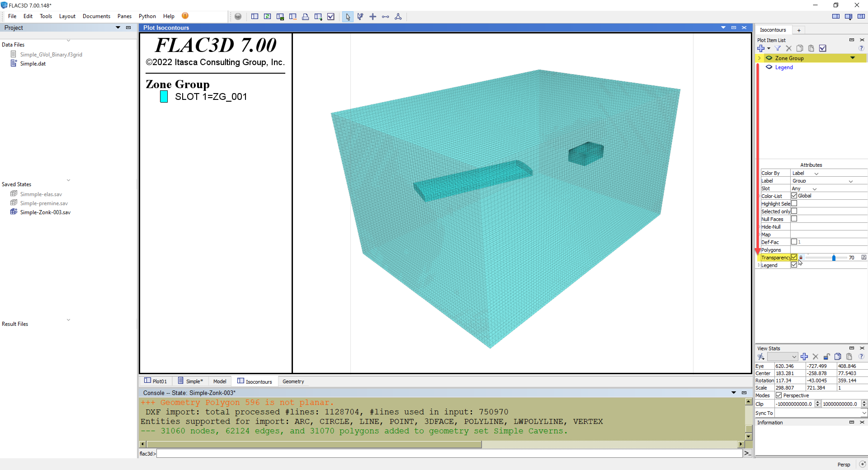Open the add plot item dropdown arrow
Screen dimensions: 868x470
click(x=769, y=49)
